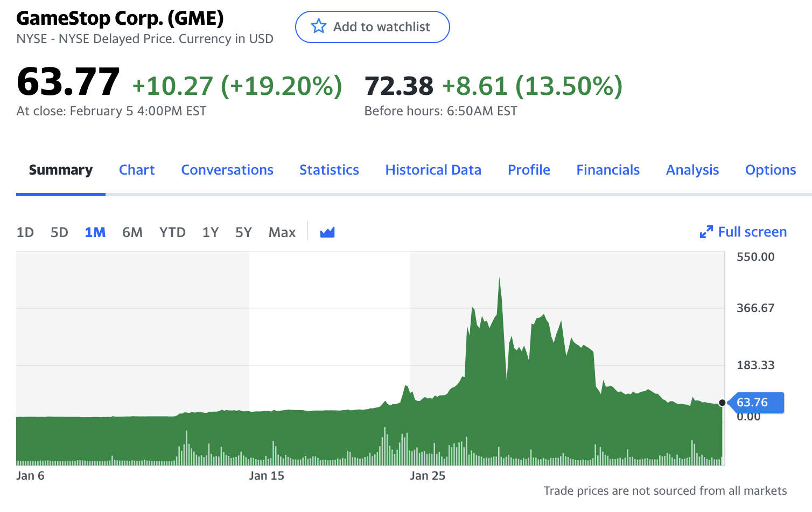This screenshot has width=812, height=512.
Task: Choose the YTD time range
Action: (172, 232)
